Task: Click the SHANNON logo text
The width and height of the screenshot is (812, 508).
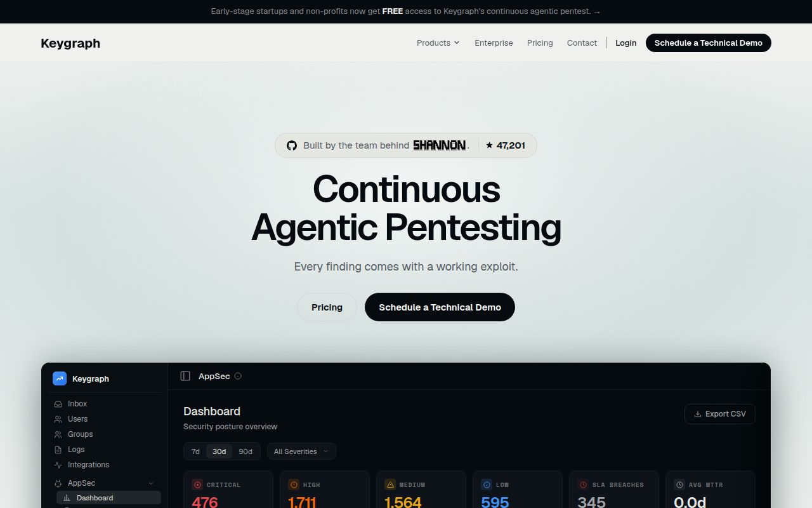Action: coord(439,145)
